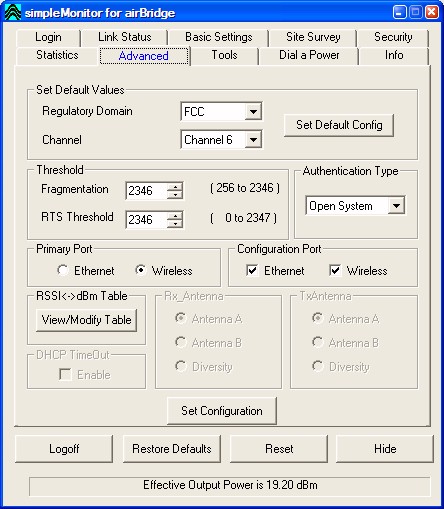Click the Hide button
444x509 pixels.
(385, 449)
